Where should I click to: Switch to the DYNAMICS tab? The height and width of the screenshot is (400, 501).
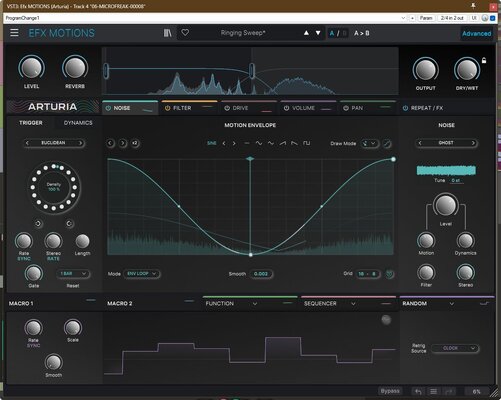coord(78,123)
